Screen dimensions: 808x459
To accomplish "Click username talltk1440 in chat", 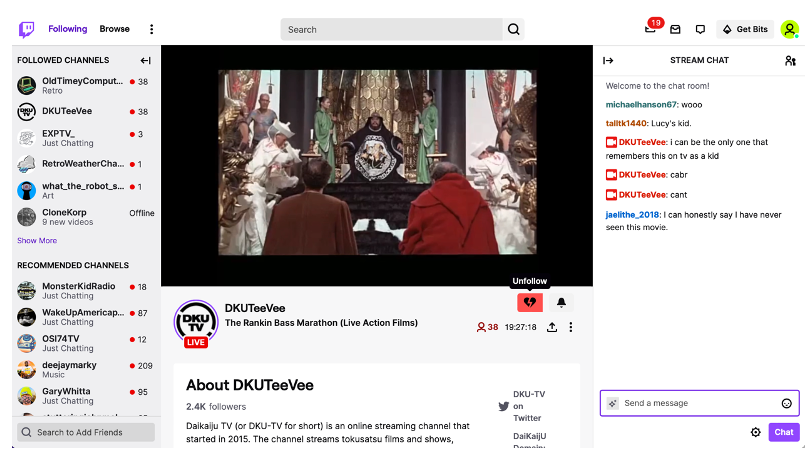I will pos(626,123).
